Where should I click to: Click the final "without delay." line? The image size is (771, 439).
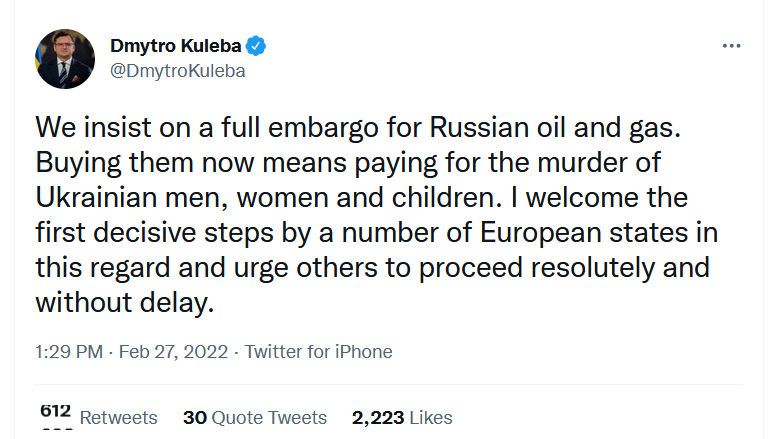tap(125, 302)
